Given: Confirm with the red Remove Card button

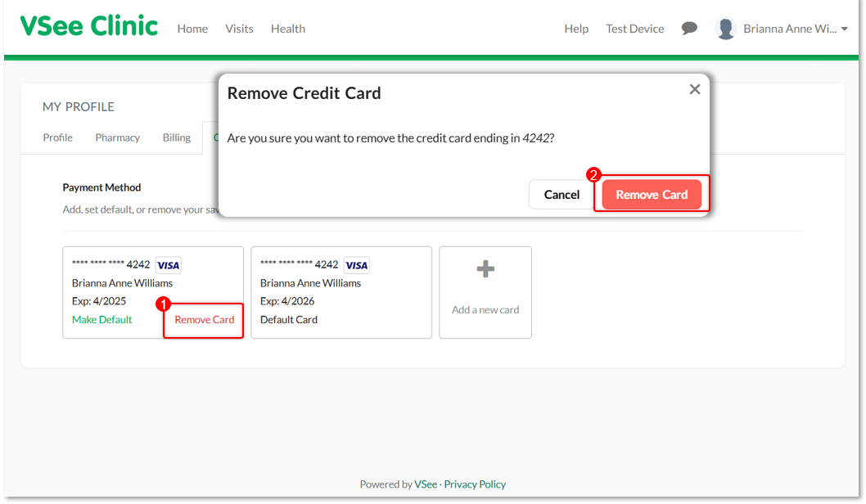Looking at the screenshot, I should pos(652,195).
